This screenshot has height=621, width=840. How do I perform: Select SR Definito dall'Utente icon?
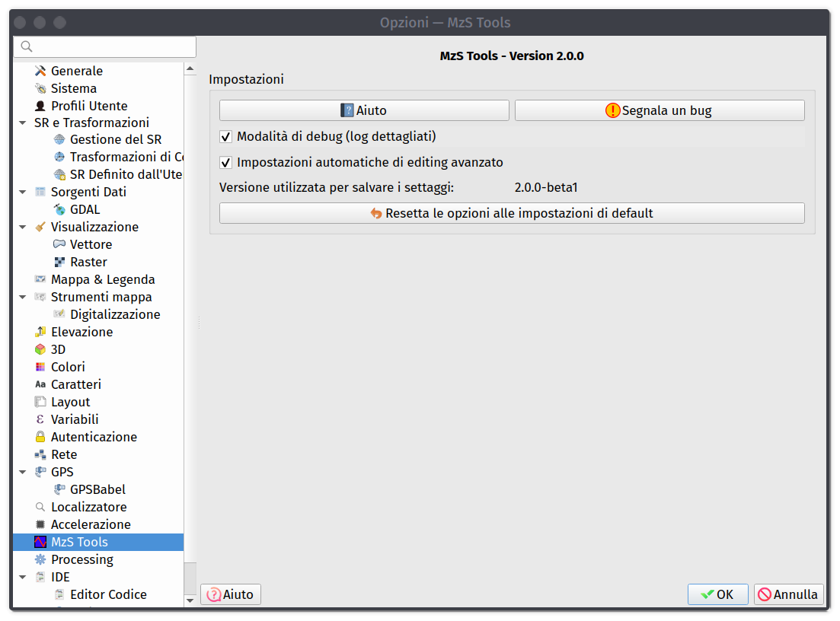pyautogui.click(x=59, y=174)
